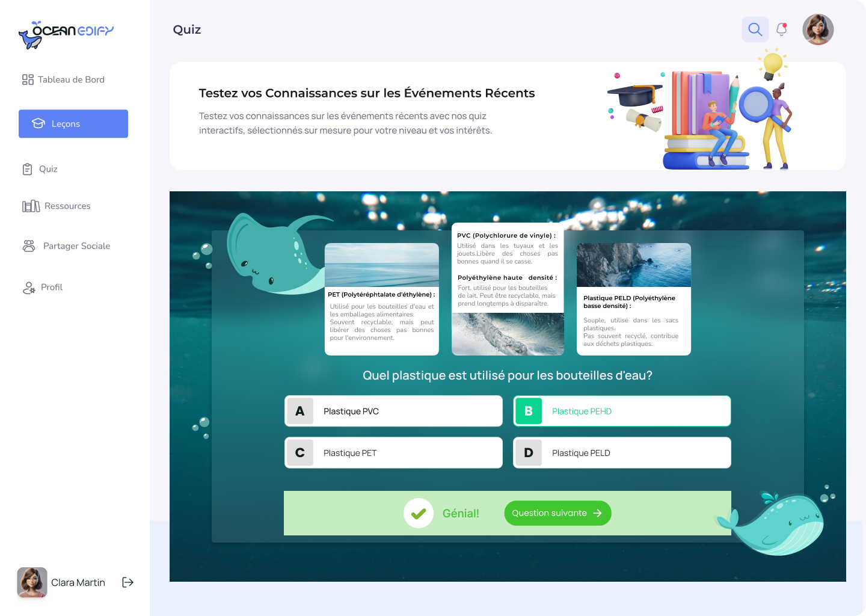This screenshot has width=866, height=616.
Task: Click the quiz question about bouteilles d'eau
Action: (508, 375)
